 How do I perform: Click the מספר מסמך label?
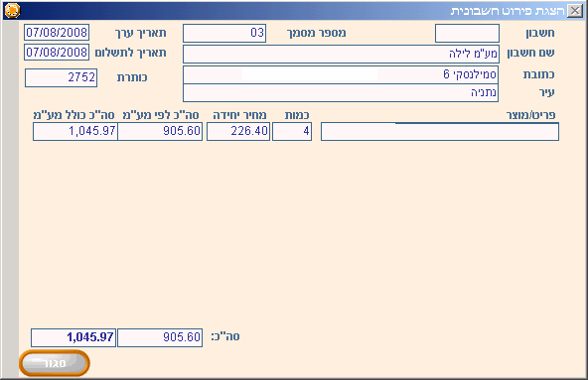[317, 33]
